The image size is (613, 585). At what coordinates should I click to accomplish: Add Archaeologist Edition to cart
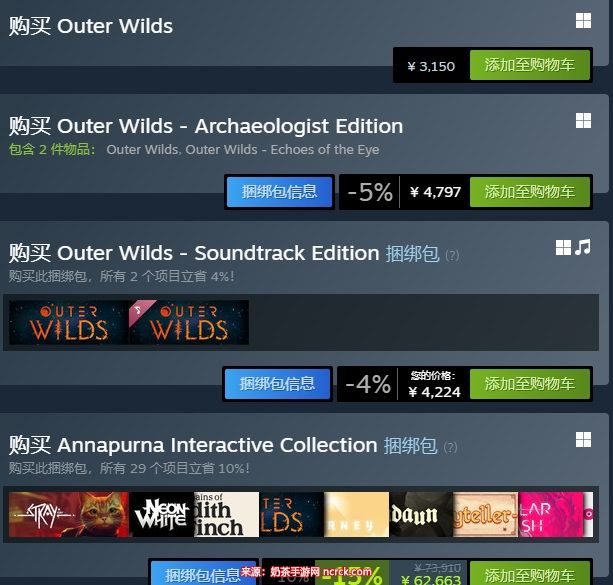pos(530,192)
